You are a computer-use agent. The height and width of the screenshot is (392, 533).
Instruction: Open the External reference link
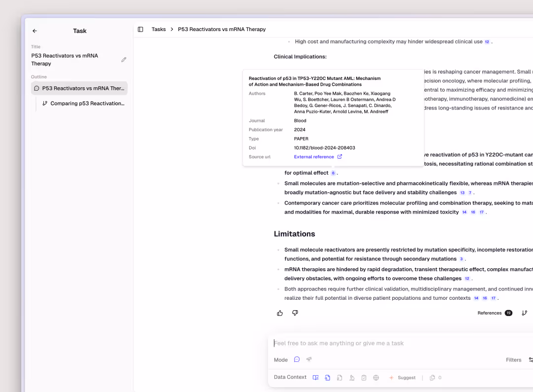(x=314, y=157)
